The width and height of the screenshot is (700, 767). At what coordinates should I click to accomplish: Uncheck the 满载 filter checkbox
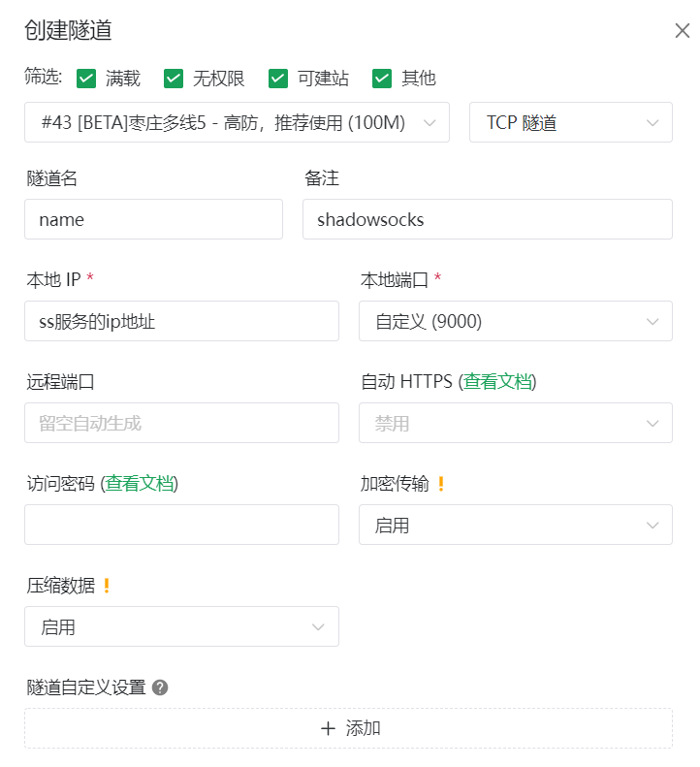pyautogui.click(x=86, y=79)
